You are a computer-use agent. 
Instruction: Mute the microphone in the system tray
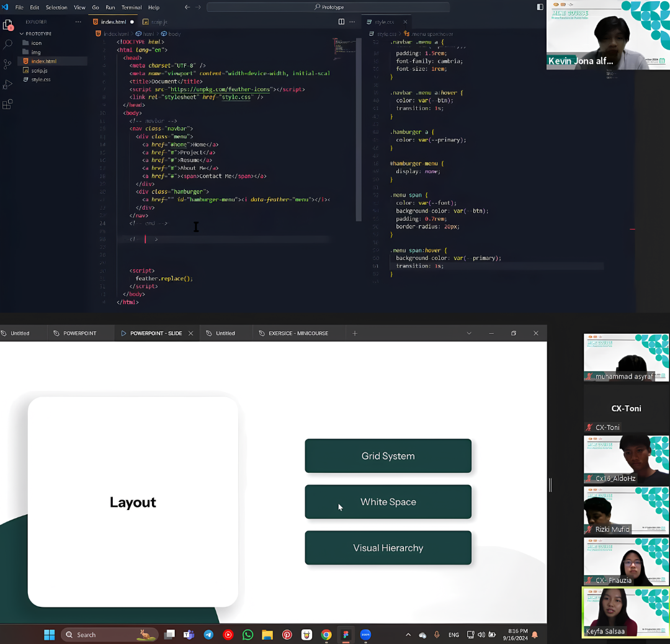(x=437, y=634)
